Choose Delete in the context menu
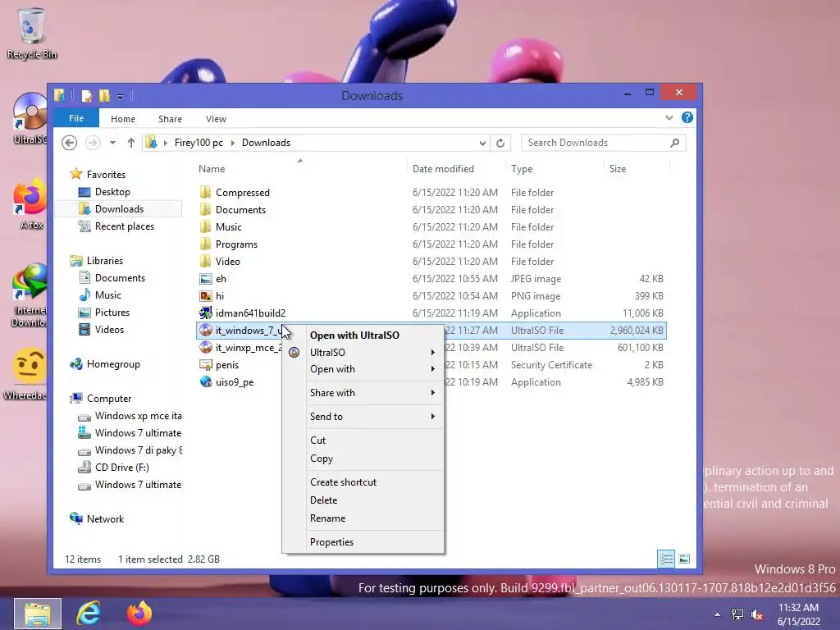Viewport: 840px width, 630px height. point(363,500)
